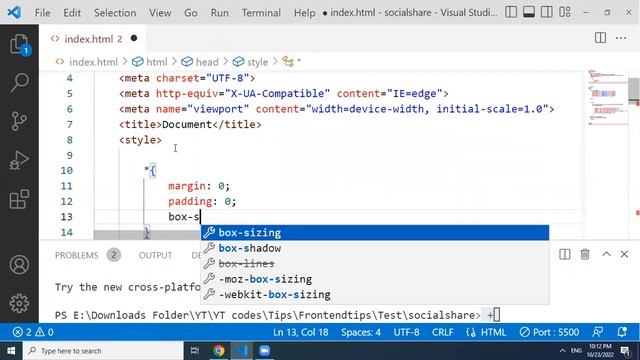Click style element in the breadcrumb
Screen dimensions: 640x360
(251, 62)
